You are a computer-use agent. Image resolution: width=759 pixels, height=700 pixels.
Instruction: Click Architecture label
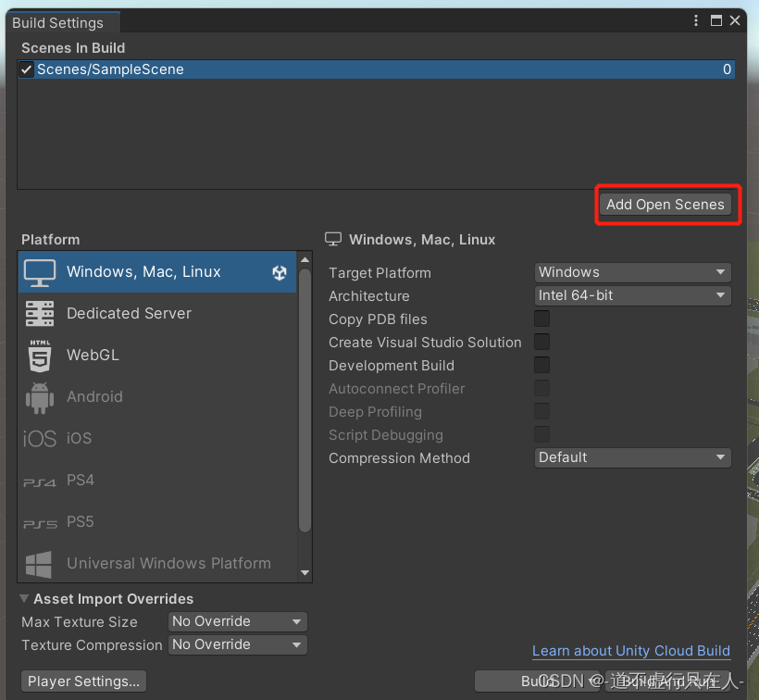[368, 295]
